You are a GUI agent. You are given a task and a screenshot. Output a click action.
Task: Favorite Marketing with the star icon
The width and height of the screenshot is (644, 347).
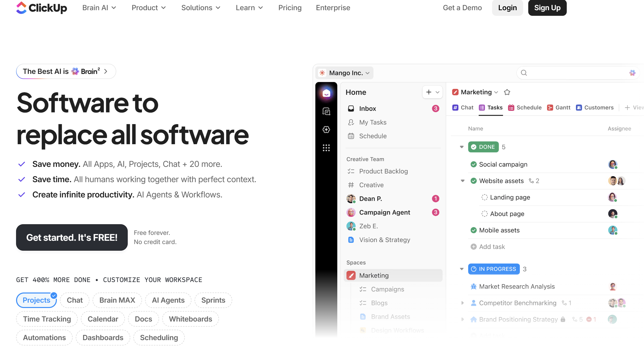pyautogui.click(x=507, y=92)
